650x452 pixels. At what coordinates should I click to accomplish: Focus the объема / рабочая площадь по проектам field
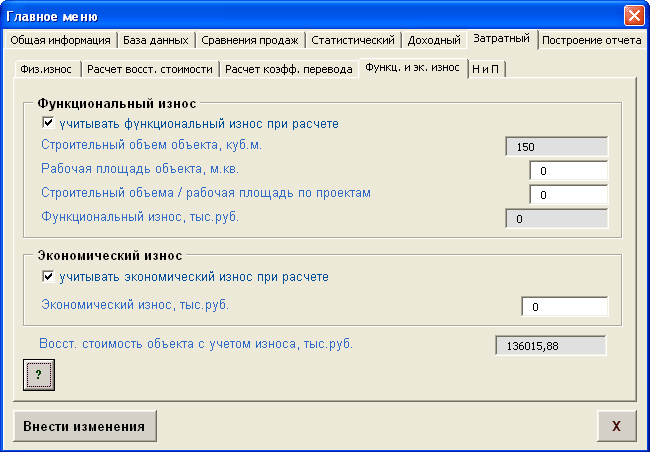(569, 195)
